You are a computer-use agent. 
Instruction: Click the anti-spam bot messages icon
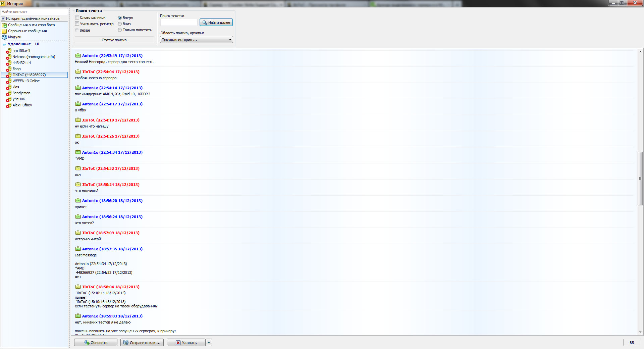4,25
